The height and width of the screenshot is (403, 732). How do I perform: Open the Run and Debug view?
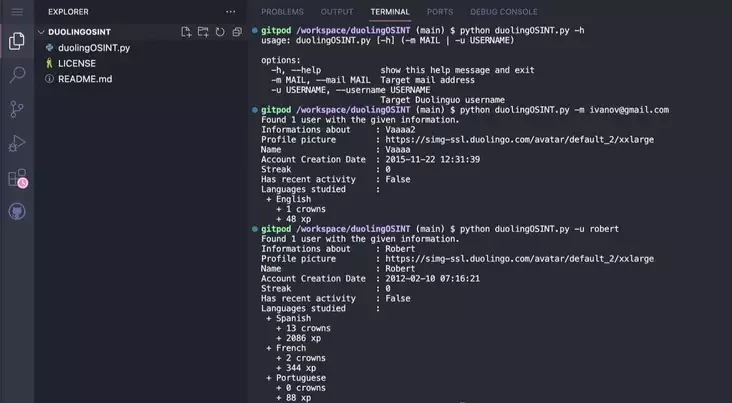(17, 143)
